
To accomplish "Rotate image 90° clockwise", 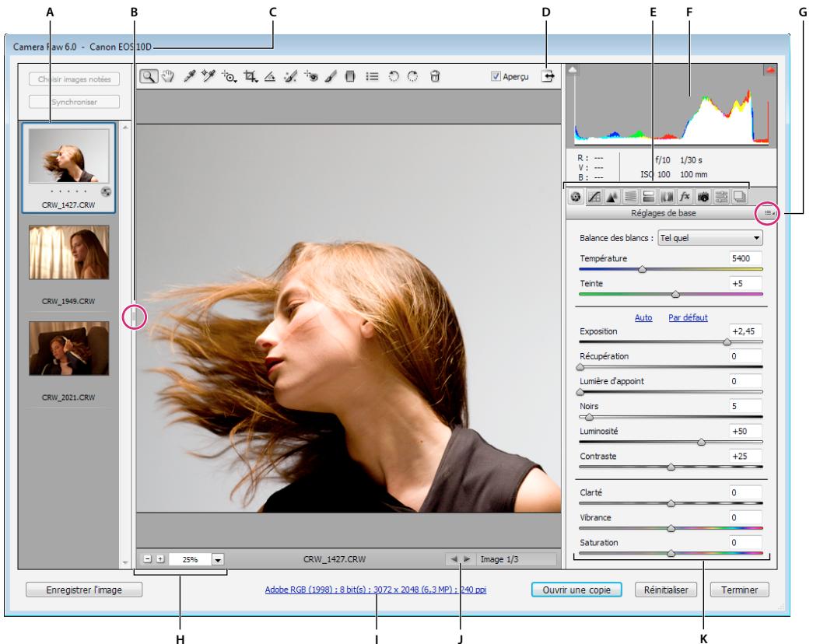I will [412, 77].
